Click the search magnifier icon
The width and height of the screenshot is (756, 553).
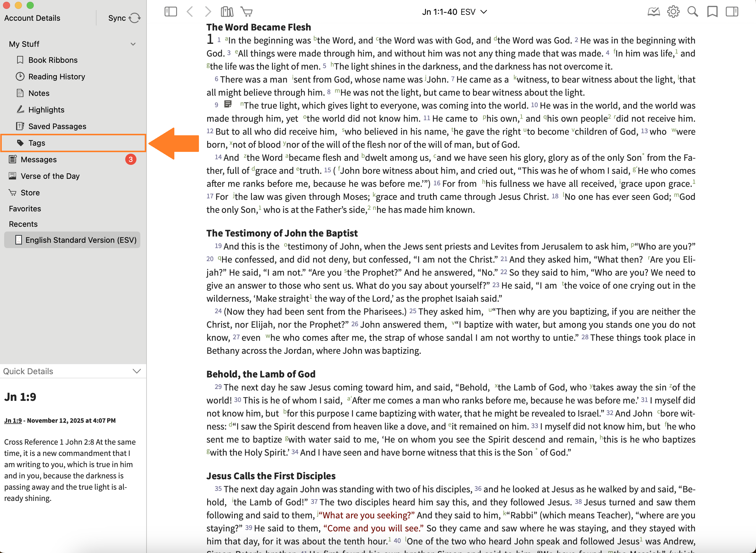[x=693, y=12]
